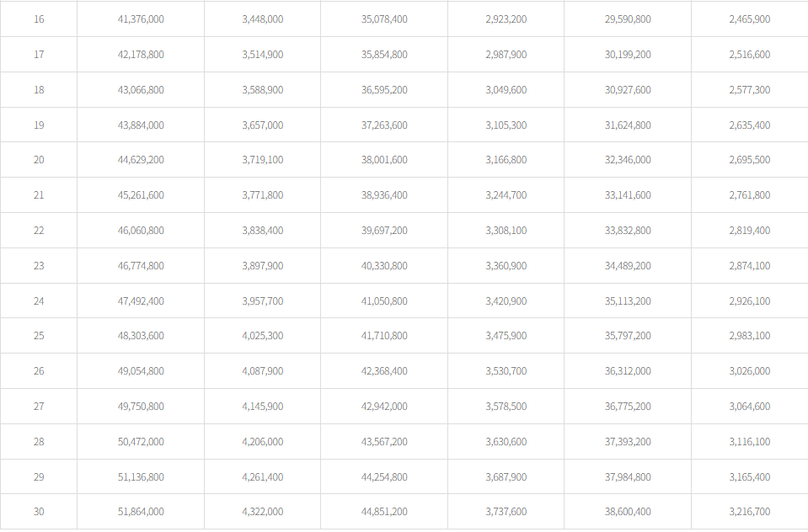The image size is (808, 532).
Task: Click cell containing 2,761,800
Action: tap(749, 195)
